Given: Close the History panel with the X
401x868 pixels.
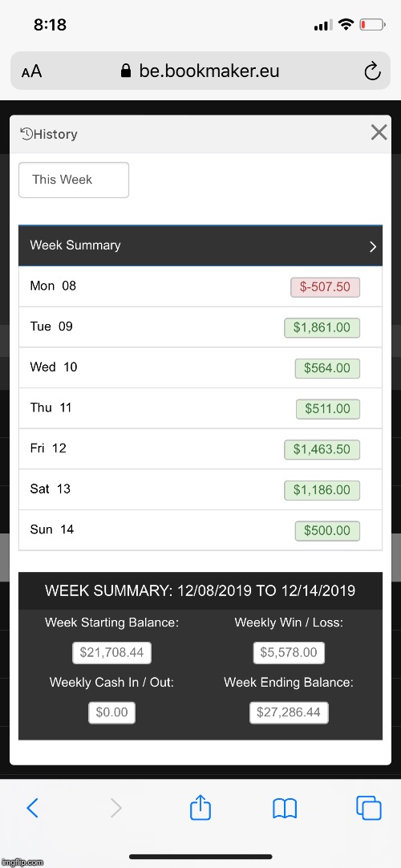Looking at the screenshot, I should click(x=379, y=132).
